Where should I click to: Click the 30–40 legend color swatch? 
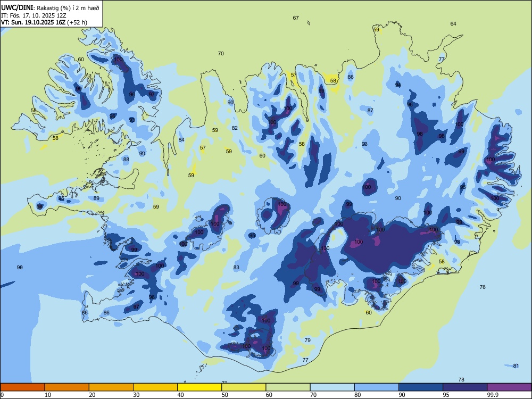pos(155,387)
